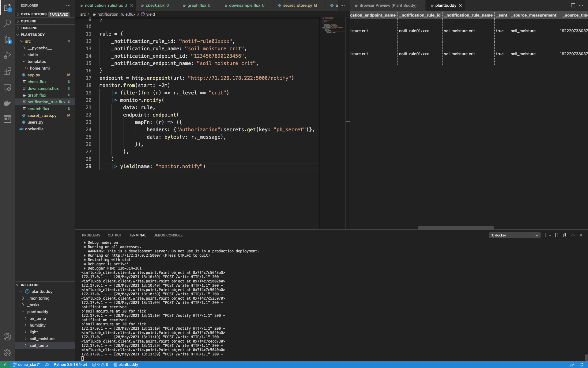Open terminal selector dropdown '1: docker'
Image resolution: width=588 pixels, height=368 pixels.
pos(514,235)
